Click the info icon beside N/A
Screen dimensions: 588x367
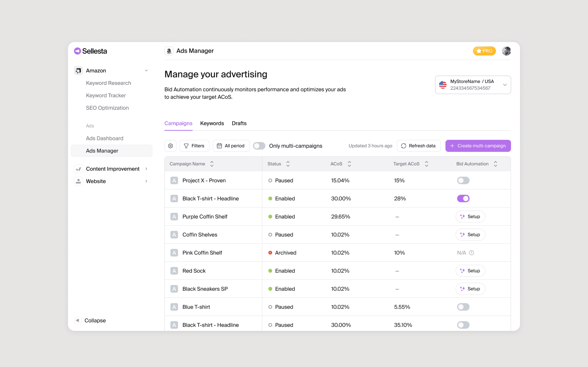click(x=471, y=253)
